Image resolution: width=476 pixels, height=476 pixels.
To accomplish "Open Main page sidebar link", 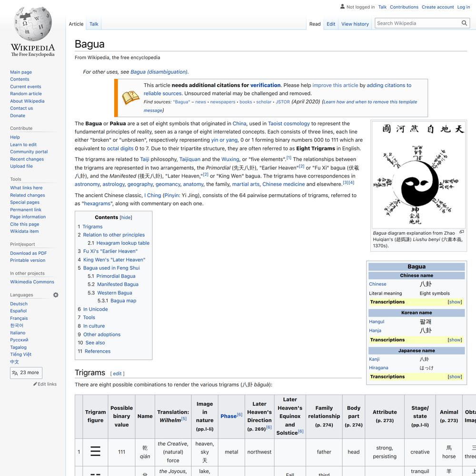I will click(x=21, y=72).
